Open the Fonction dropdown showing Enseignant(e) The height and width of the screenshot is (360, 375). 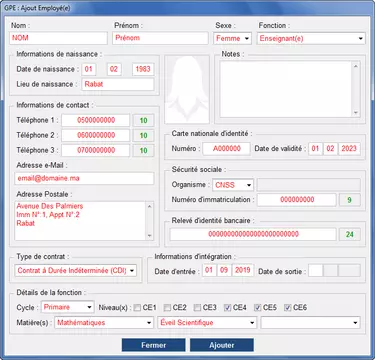point(311,38)
